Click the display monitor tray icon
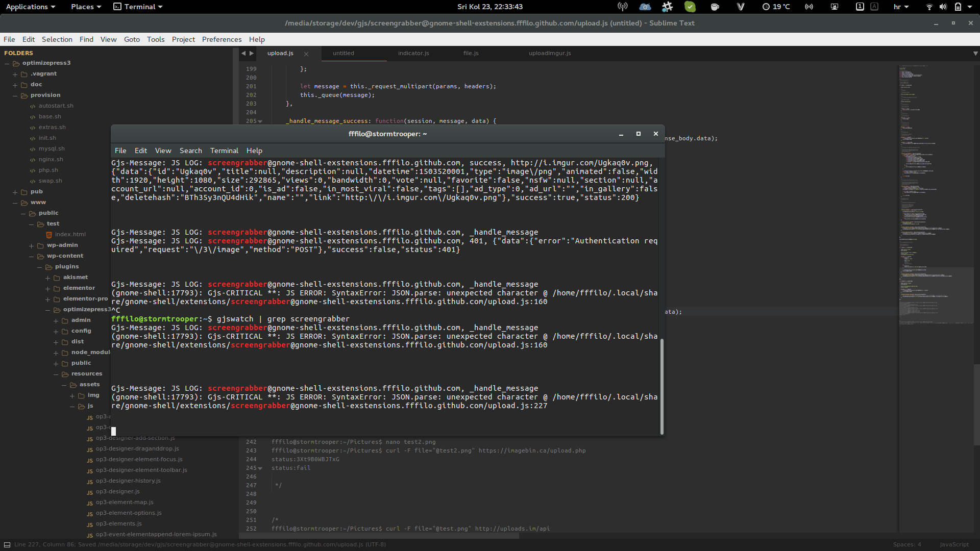The image size is (980, 551). [835, 7]
